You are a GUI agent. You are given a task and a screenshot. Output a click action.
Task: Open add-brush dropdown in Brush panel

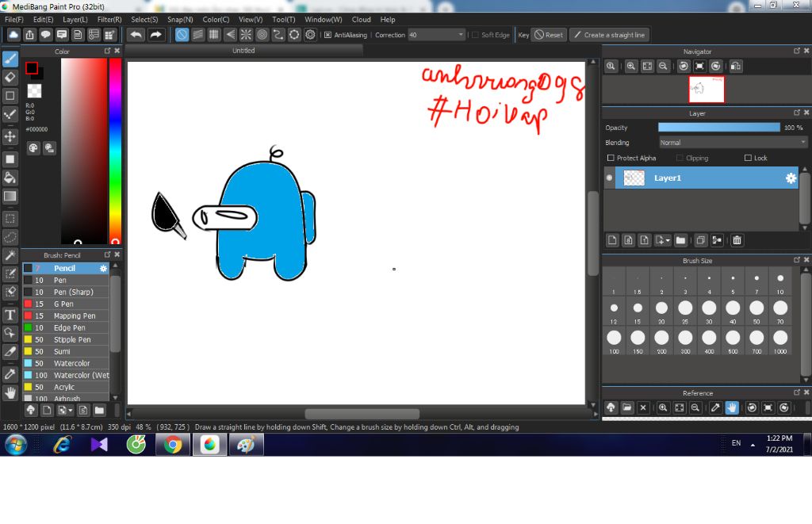click(x=71, y=411)
